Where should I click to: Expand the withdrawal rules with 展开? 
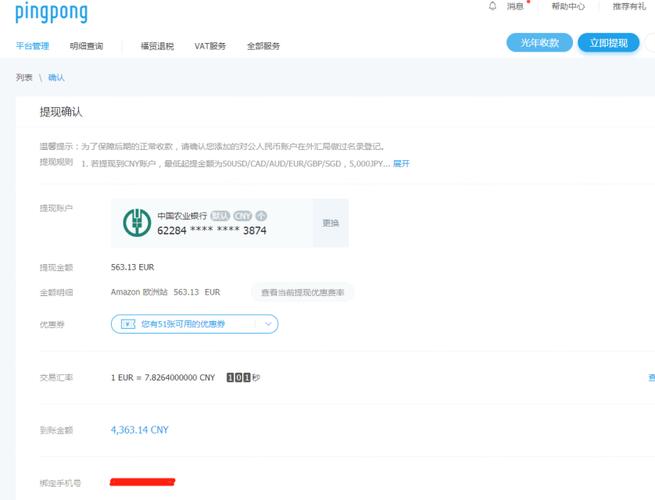pos(401,164)
